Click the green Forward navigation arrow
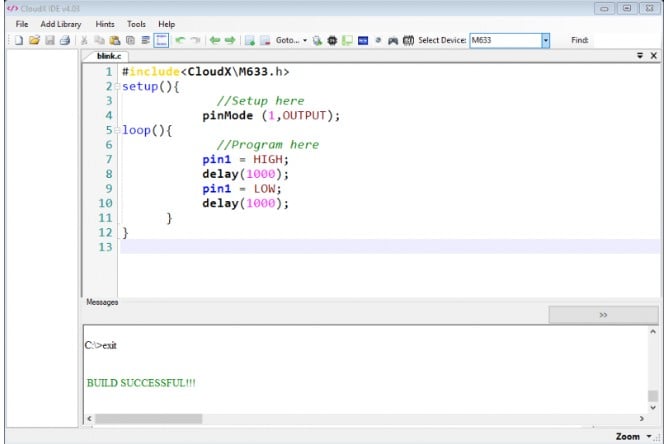The width and height of the screenshot is (664, 444). click(x=229, y=41)
